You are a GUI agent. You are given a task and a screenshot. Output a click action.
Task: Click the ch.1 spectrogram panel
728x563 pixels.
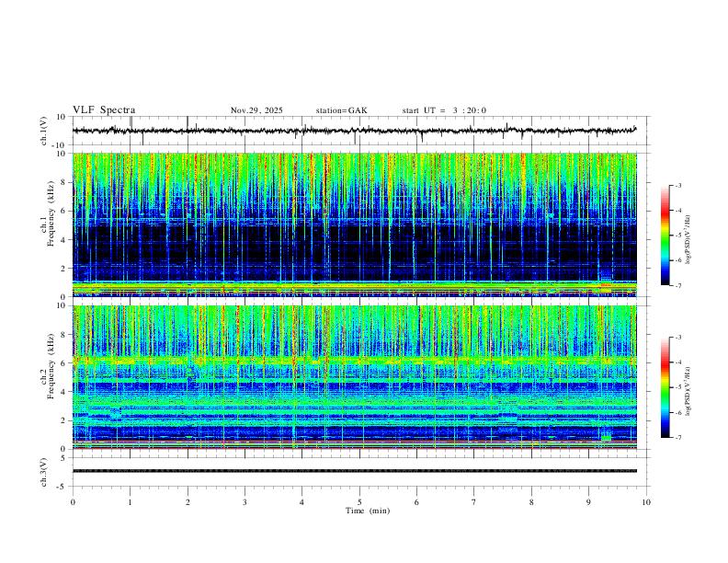355,224
